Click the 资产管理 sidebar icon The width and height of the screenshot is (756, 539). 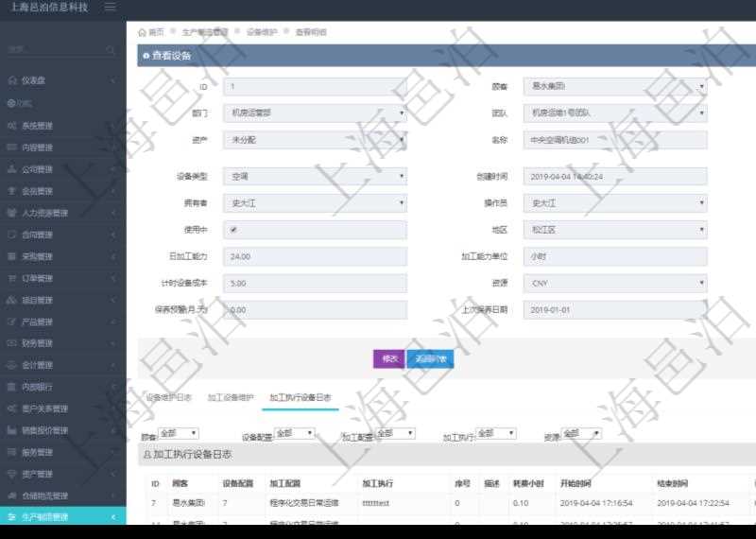(x=12, y=474)
